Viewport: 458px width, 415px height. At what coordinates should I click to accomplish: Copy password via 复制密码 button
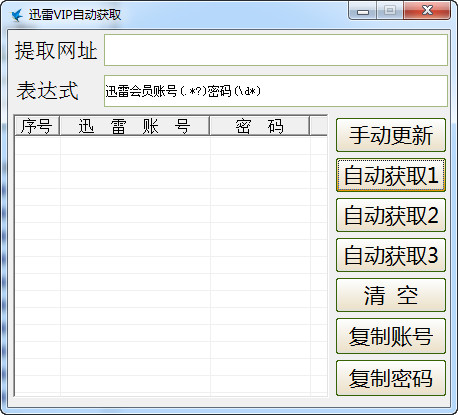point(391,378)
